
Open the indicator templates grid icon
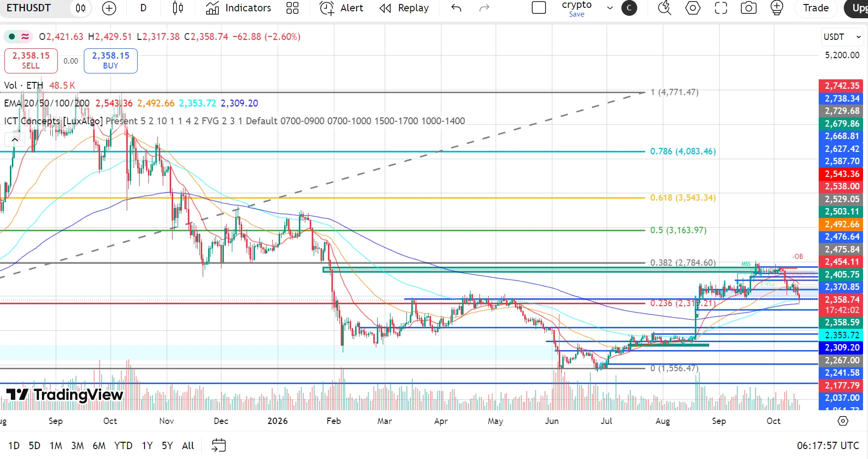coord(292,8)
